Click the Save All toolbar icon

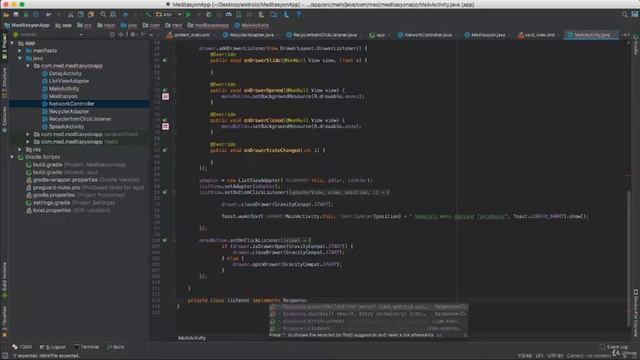tap(16, 15)
